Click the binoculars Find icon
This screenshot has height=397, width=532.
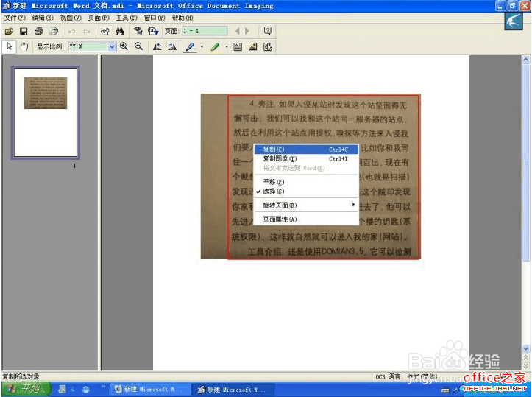[x=119, y=31]
